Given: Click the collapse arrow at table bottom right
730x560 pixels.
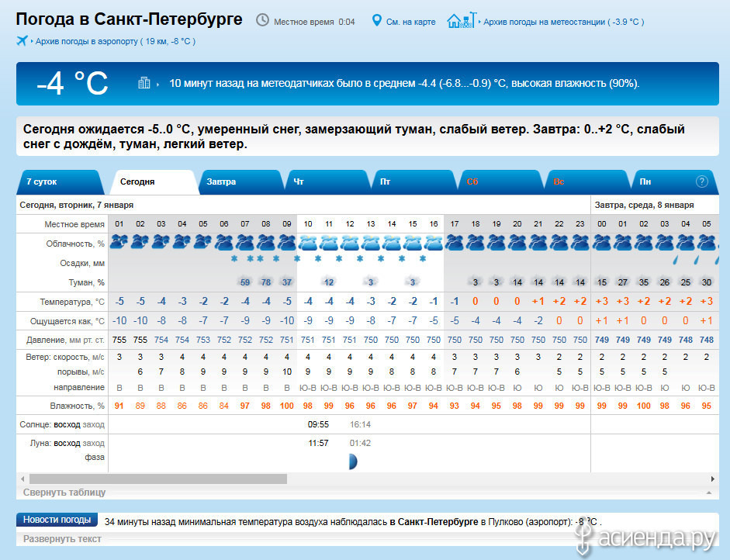Looking at the screenshot, I should tap(708, 492).
